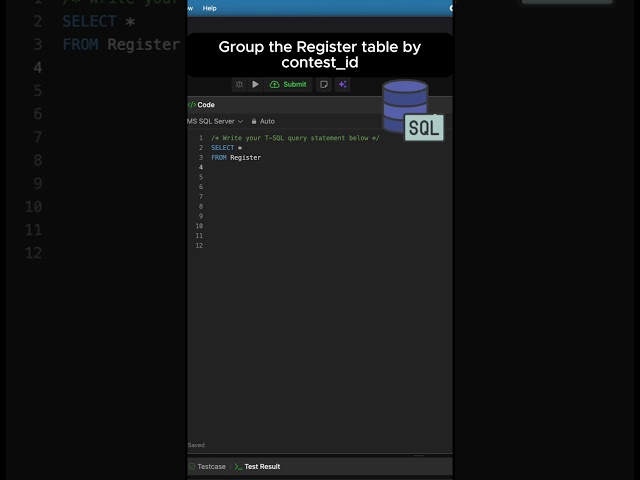Select the Code panel tab
This screenshot has width=640, height=480.
202,105
